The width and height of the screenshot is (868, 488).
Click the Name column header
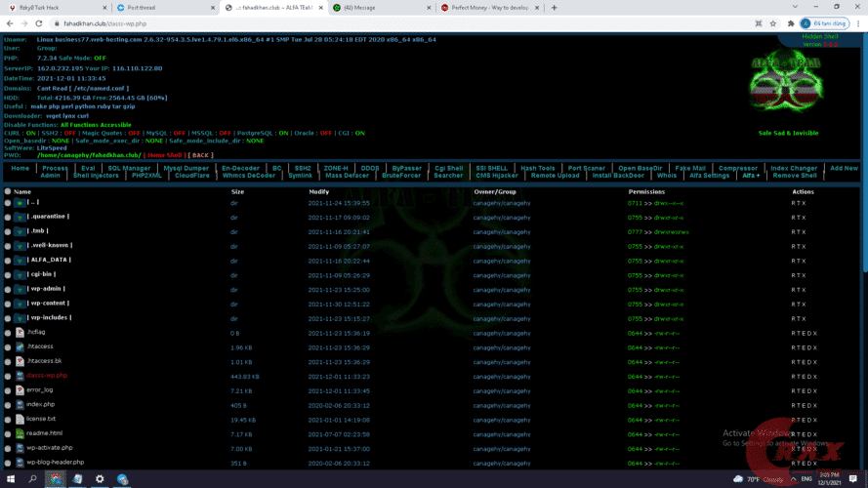pos(22,192)
